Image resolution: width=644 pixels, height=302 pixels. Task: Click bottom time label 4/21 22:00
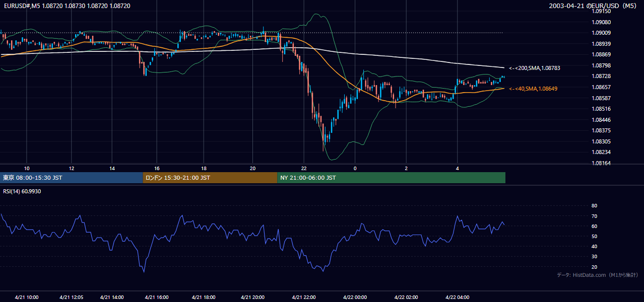pyautogui.click(x=304, y=297)
